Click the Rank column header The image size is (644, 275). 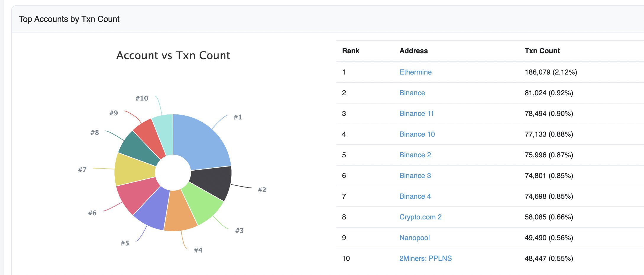click(x=351, y=51)
